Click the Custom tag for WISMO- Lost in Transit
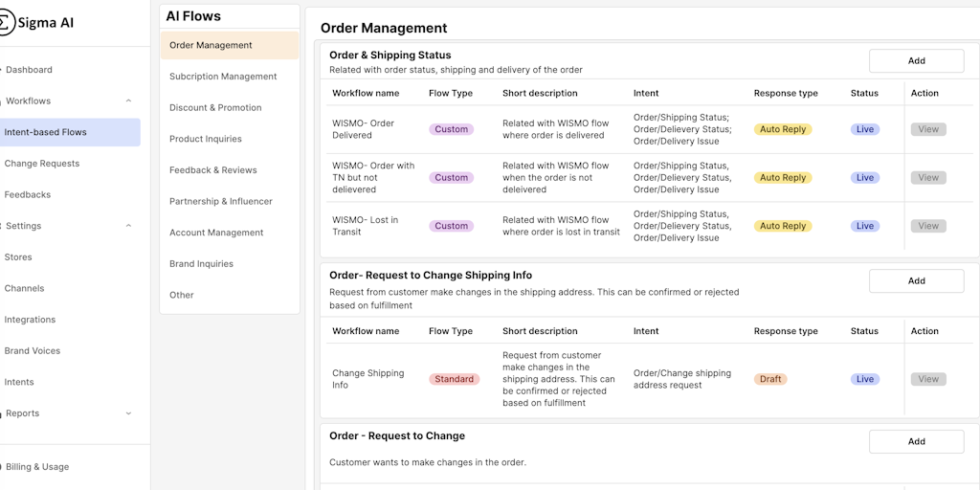980x490 pixels. 451,226
